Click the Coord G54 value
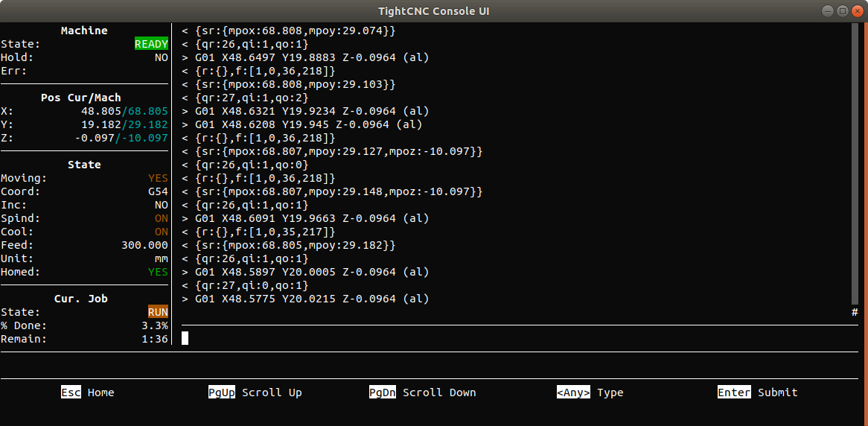This screenshot has width=868, height=426. tap(158, 191)
